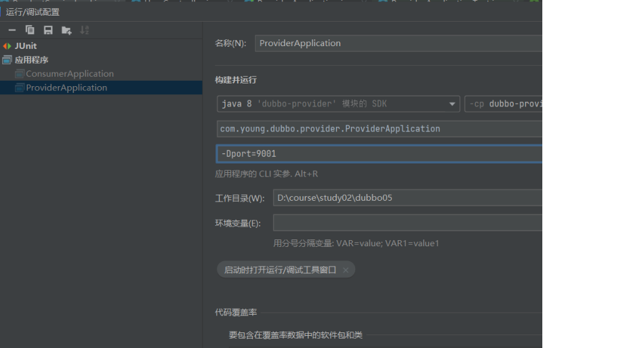Click the 启动时打开运行/调试工具窗口 option chip
Image resolution: width=644 pixels, height=348 pixels.
[x=280, y=270]
